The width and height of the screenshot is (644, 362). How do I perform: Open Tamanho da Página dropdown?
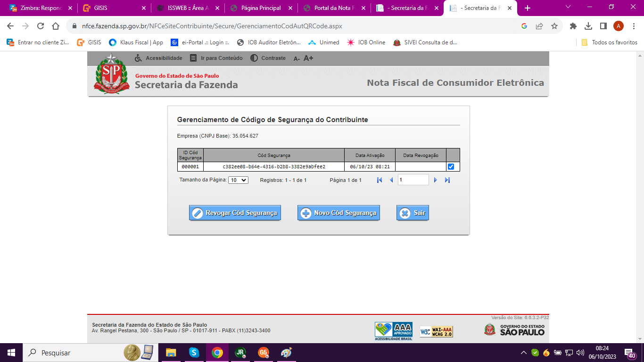tap(238, 180)
